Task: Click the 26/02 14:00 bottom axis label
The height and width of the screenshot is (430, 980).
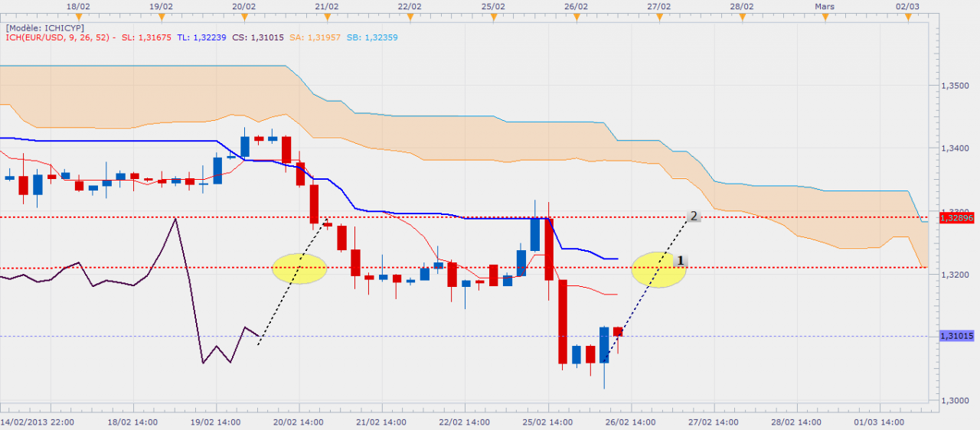Action: click(632, 422)
